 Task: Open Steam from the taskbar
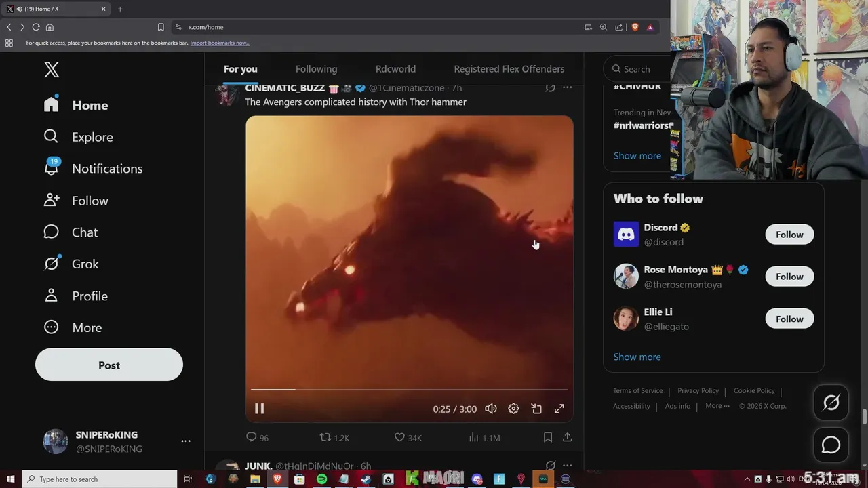pyautogui.click(x=366, y=479)
